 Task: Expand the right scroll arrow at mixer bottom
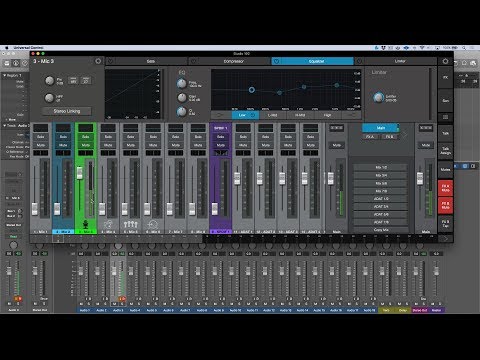tap(445, 238)
